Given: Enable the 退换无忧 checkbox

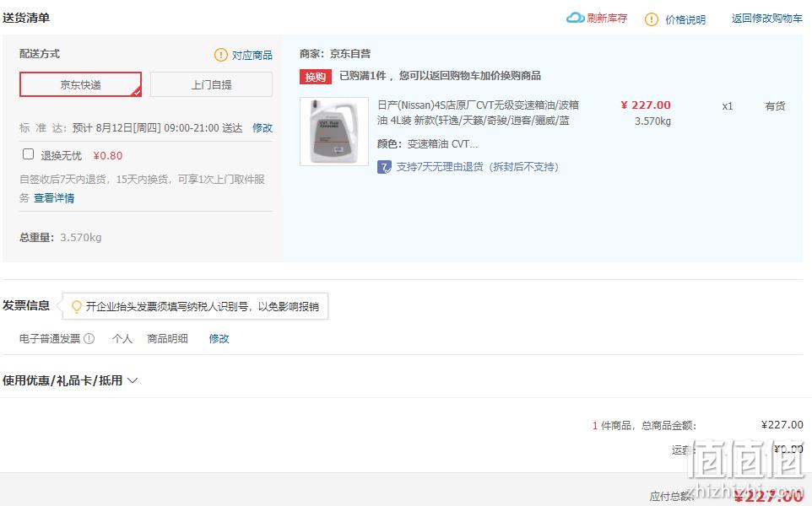Looking at the screenshot, I should pos(29,154).
